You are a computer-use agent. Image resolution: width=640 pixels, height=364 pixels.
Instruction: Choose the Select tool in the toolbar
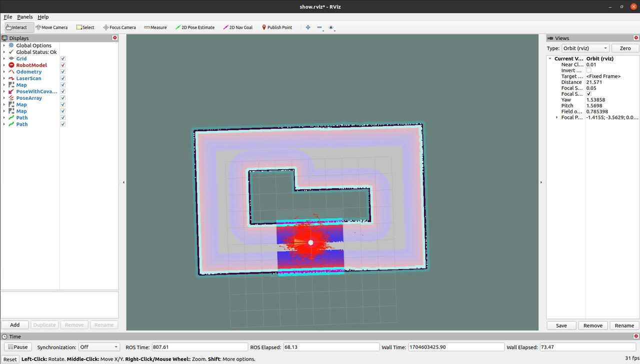(x=85, y=27)
